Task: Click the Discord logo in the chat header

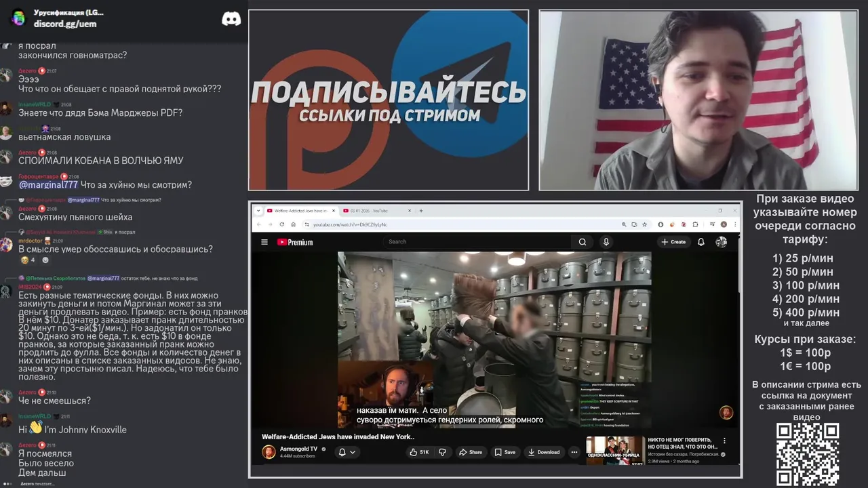Action: [x=231, y=18]
